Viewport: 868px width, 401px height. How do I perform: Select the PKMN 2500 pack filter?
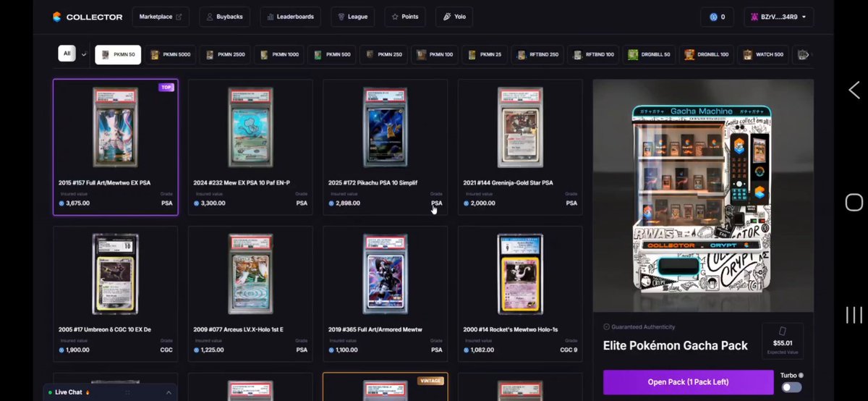pyautogui.click(x=224, y=54)
